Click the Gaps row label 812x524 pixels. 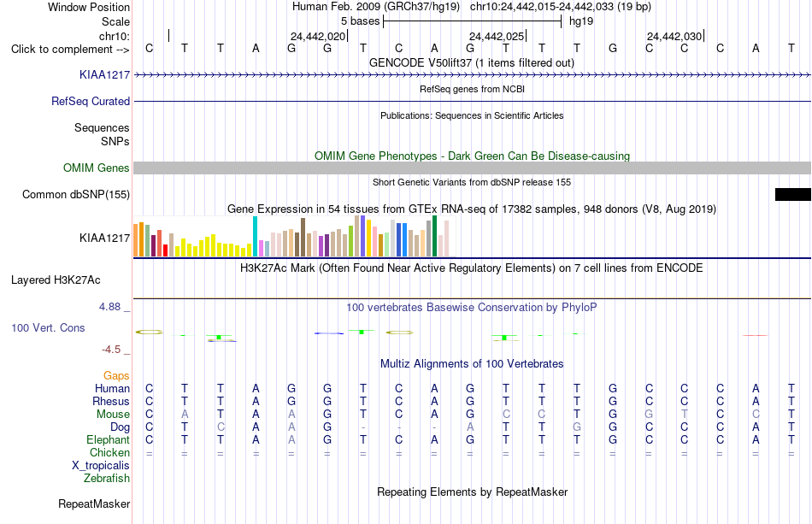(x=116, y=376)
